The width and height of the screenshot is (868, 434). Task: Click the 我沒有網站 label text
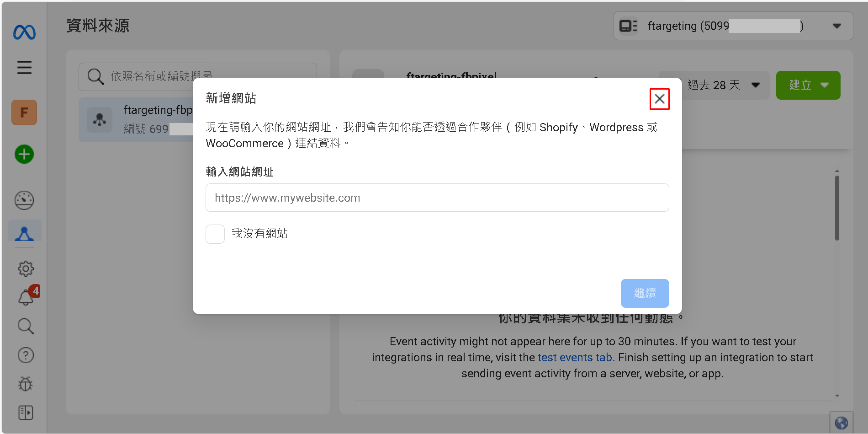pos(259,234)
